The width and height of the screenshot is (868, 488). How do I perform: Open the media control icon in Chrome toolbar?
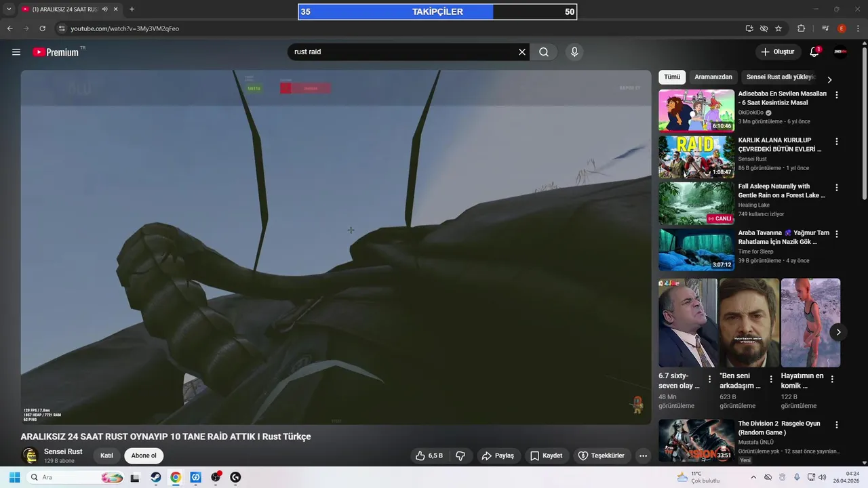[825, 28]
